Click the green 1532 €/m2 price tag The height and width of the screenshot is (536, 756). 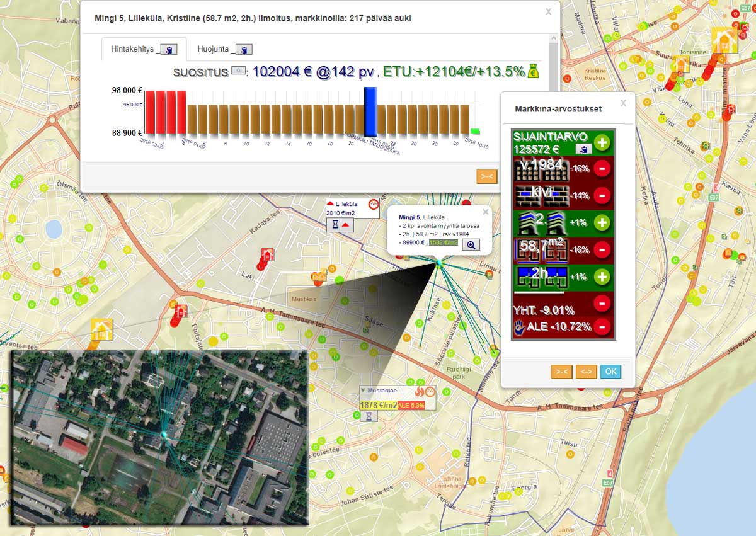[x=444, y=243]
